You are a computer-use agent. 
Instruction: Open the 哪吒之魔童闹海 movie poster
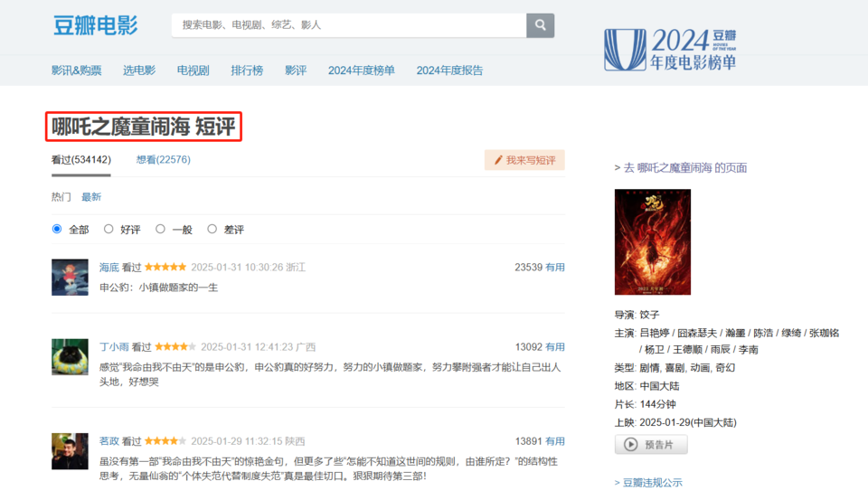click(x=653, y=242)
